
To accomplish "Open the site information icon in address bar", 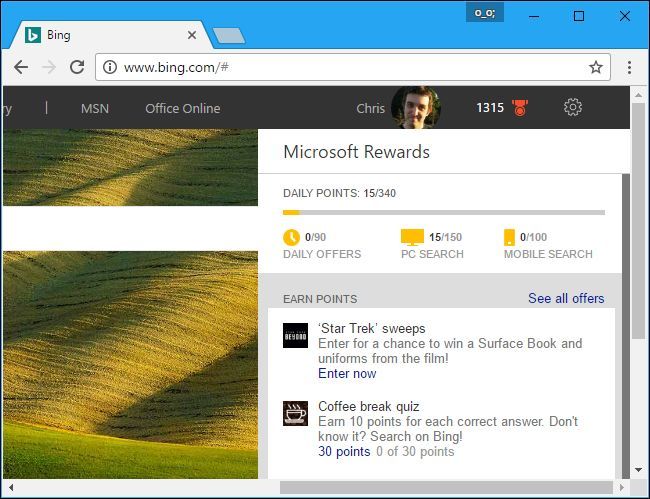I will (x=109, y=67).
